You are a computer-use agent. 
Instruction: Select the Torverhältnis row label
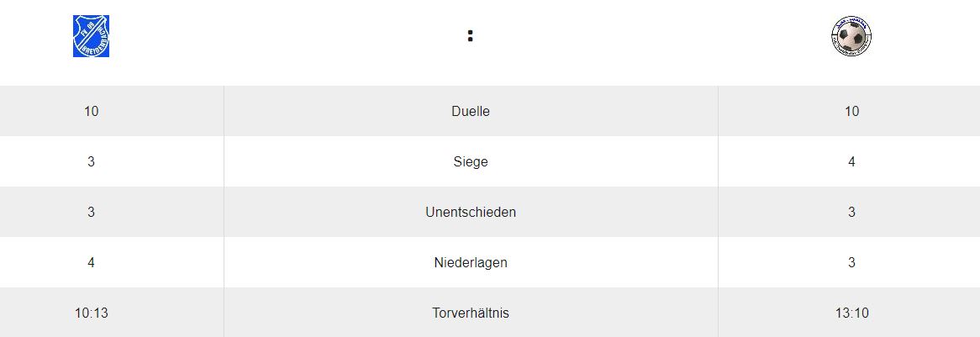click(471, 313)
